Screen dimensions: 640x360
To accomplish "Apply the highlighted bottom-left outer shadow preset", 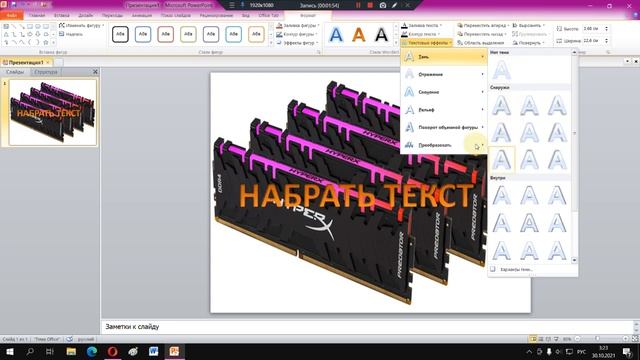I will pos(501,159).
